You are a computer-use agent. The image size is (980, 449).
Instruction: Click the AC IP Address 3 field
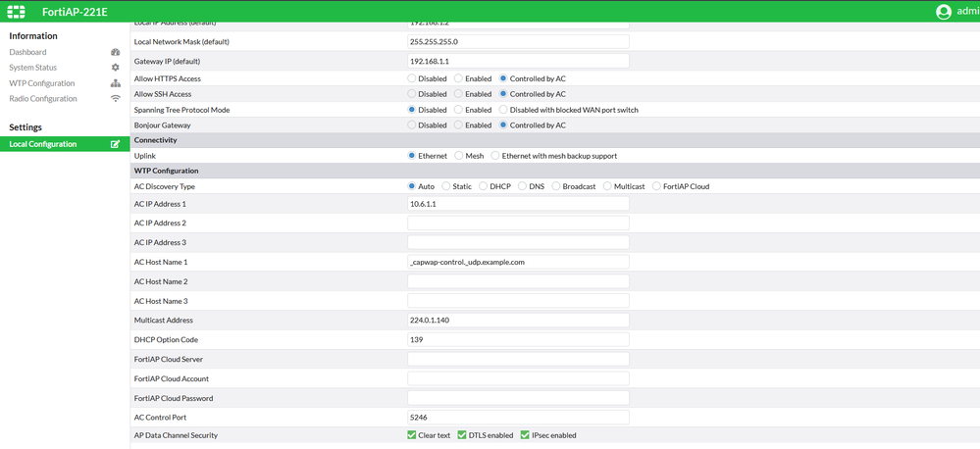coord(518,242)
